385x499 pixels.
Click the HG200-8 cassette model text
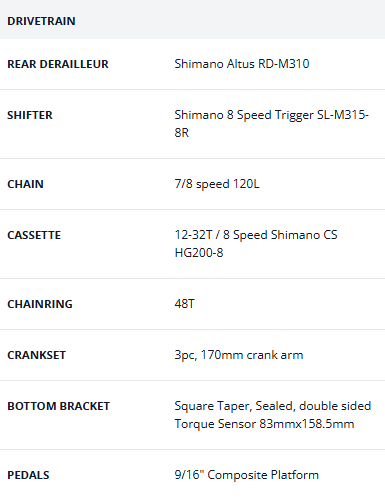pyautogui.click(x=199, y=253)
